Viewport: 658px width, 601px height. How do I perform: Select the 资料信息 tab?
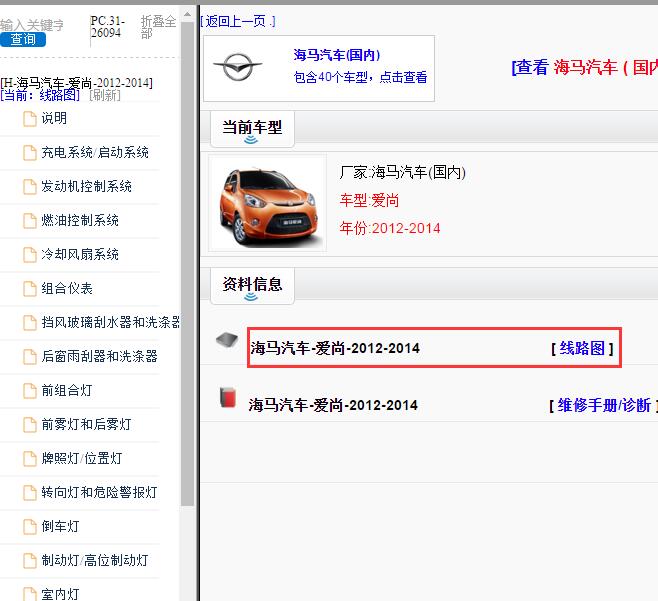(252, 286)
